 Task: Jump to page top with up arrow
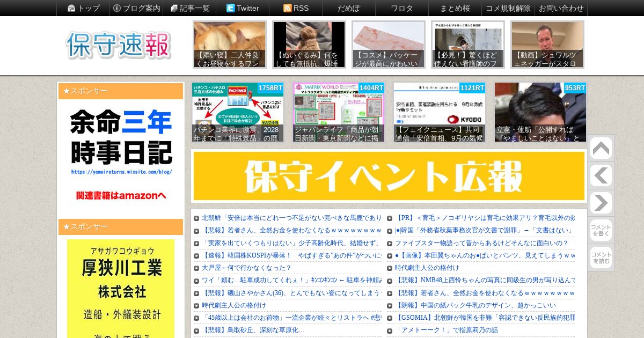coord(601,148)
